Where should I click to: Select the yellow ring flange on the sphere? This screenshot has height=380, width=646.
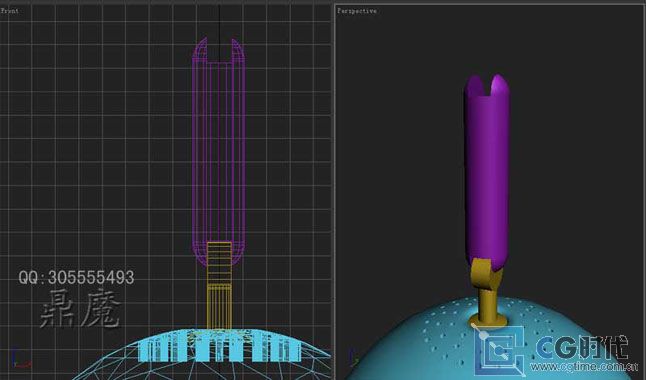tap(488, 320)
